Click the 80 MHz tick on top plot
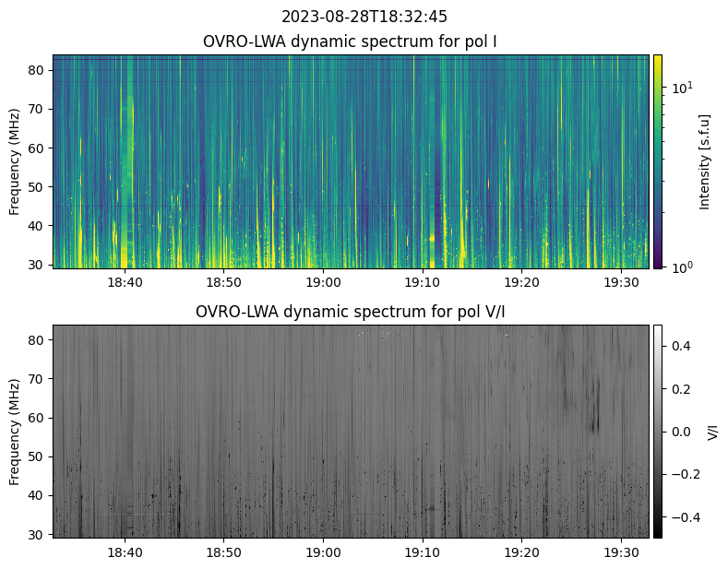728x569 pixels. 37,70
